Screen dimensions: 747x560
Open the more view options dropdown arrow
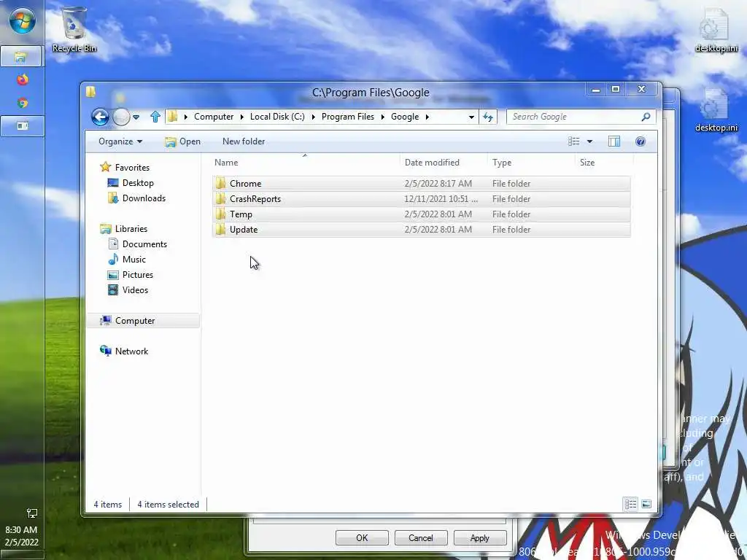589,141
